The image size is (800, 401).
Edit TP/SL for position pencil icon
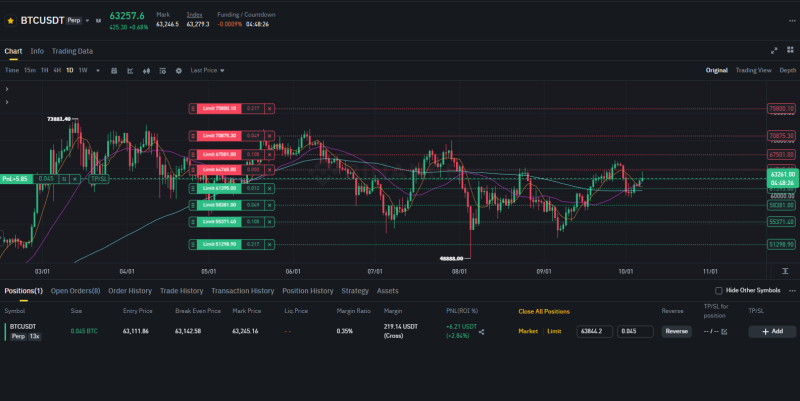click(x=724, y=332)
